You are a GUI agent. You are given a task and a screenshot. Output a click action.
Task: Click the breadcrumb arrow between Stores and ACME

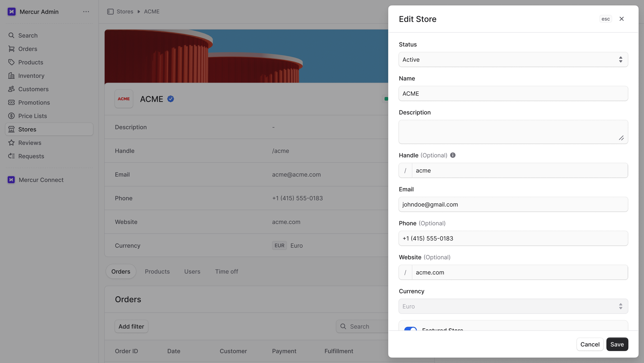pyautogui.click(x=139, y=12)
